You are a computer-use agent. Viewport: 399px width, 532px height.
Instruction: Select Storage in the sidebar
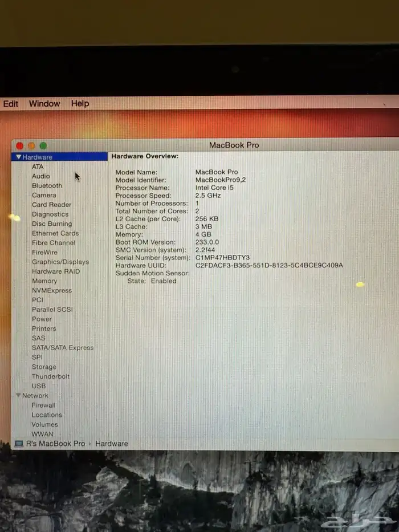(44, 367)
